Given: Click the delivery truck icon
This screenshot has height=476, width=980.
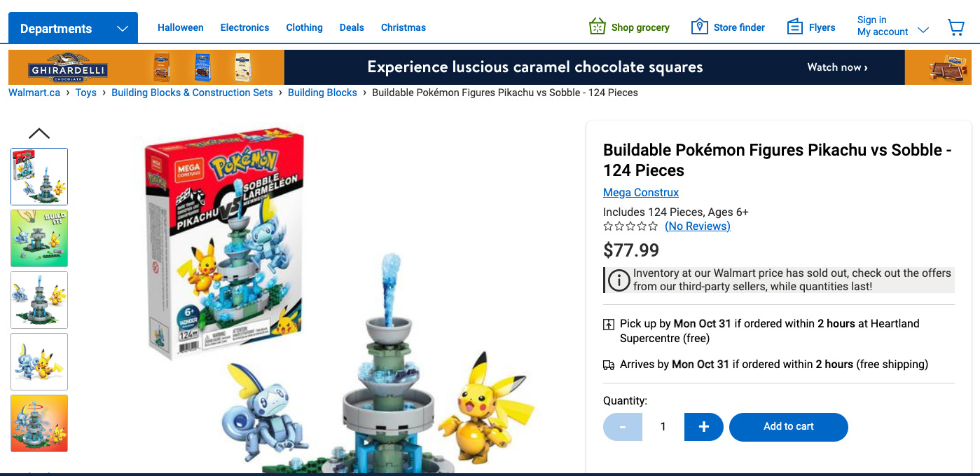Looking at the screenshot, I should pyautogui.click(x=609, y=365).
